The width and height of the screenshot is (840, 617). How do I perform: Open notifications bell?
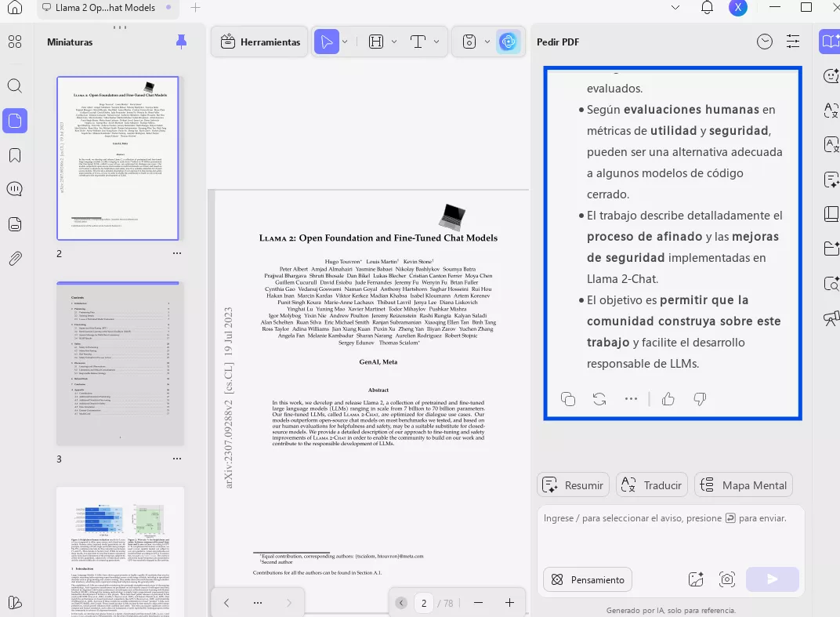point(707,8)
